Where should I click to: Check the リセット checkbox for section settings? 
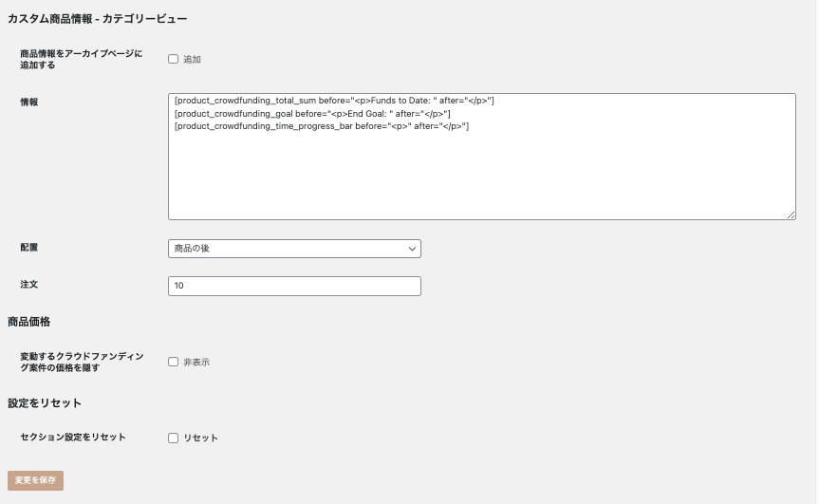pyautogui.click(x=173, y=438)
